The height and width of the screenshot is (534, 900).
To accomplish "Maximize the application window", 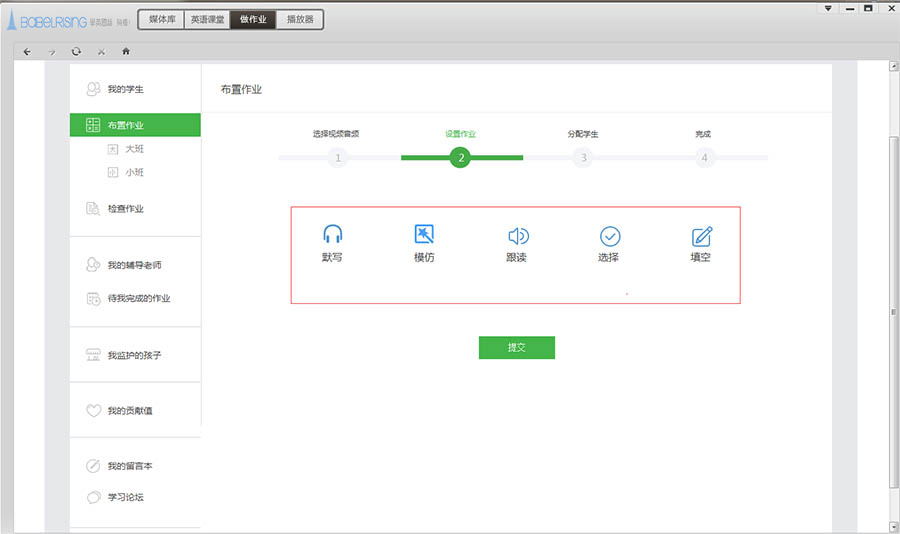I will tap(868, 8).
